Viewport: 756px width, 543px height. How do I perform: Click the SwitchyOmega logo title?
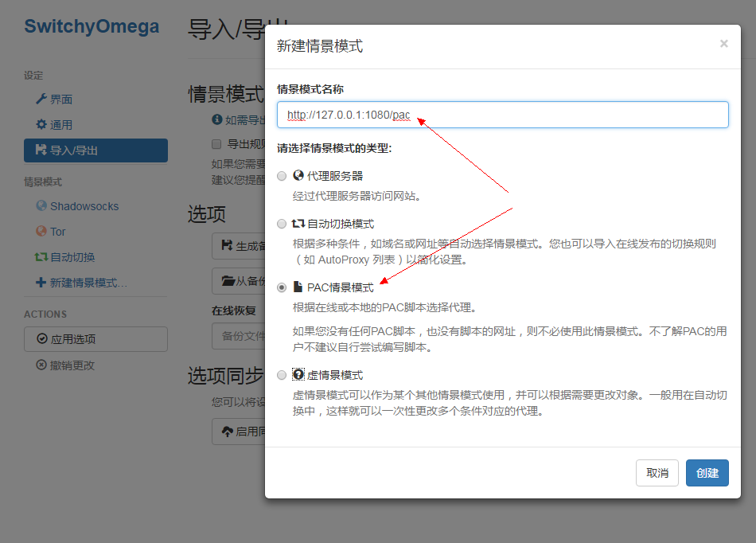[92, 26]
